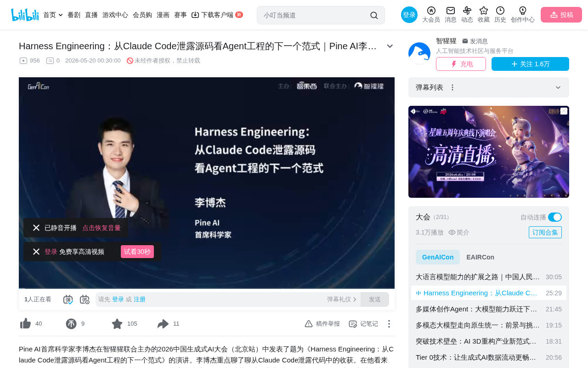Image resolution: width=588 pixels, height=368 pixels.
Task: Open more actions three-dot menu under video
Action: pos(389,324)
